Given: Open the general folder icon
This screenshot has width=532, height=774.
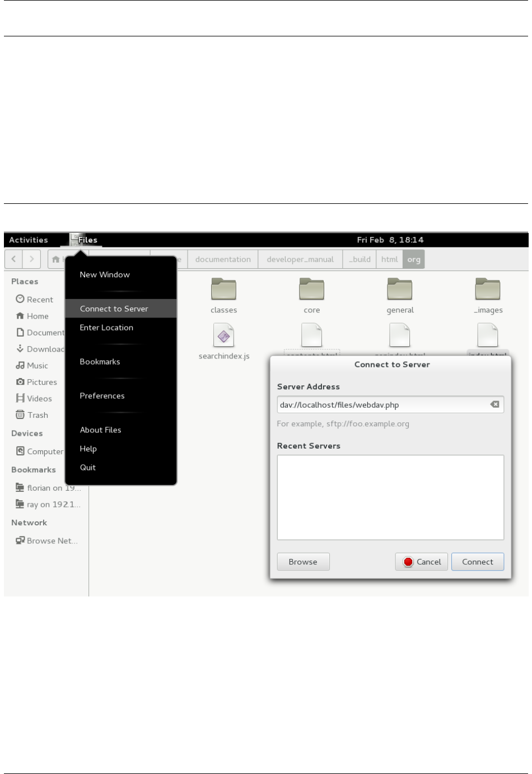Looking at the screenshot, I should coord(400,290).
